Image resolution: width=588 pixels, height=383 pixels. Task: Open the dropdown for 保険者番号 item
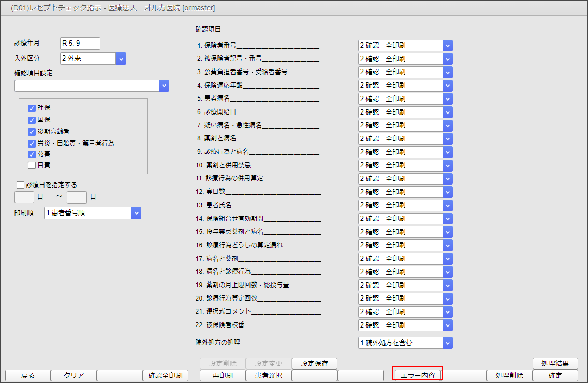pyautogui.click(x=448, y=45)
